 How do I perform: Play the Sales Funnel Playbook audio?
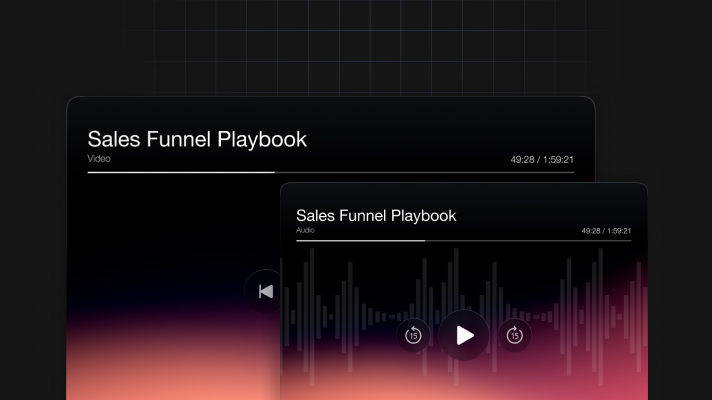tap(464, 335)
